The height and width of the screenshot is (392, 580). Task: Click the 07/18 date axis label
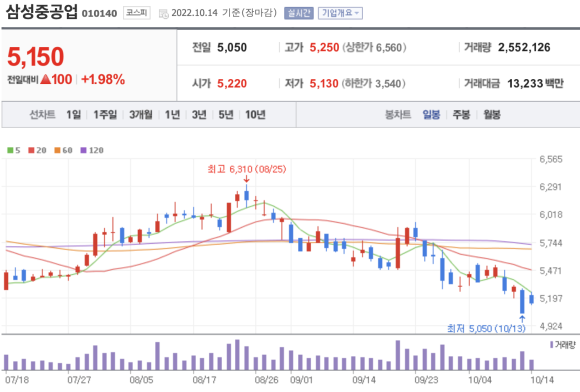coord(17,380)
